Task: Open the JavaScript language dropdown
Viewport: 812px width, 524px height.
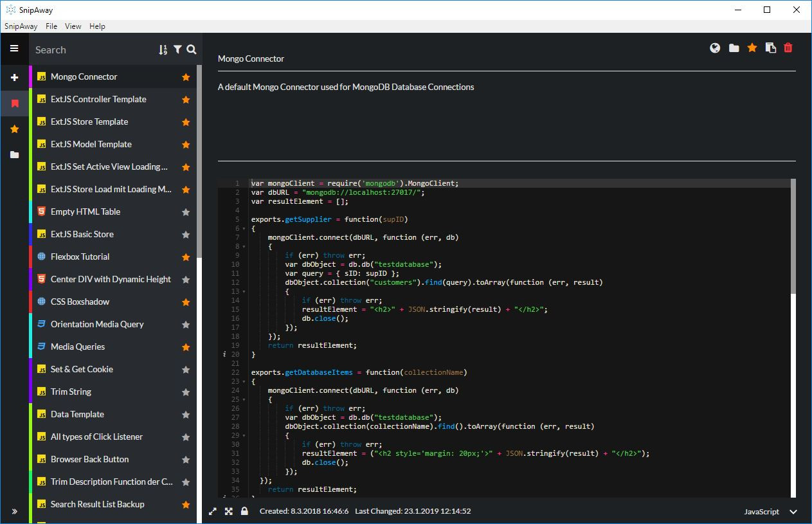Action: (770, 512)
